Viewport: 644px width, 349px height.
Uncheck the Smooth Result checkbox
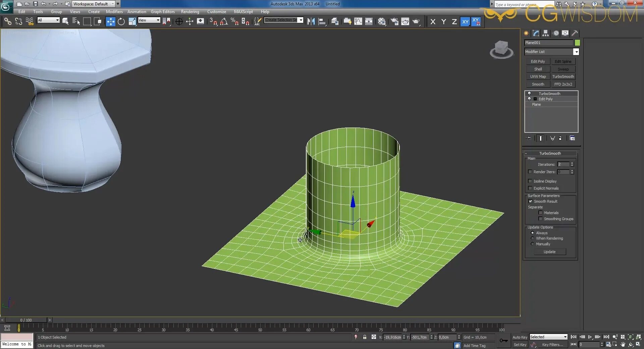(x=530, y=201)
